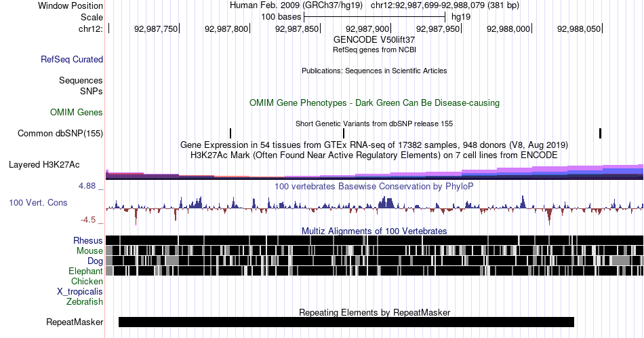Select the Common dbSNP(155) track label
This screenshot has height=338, width=644.
point(60,133)
